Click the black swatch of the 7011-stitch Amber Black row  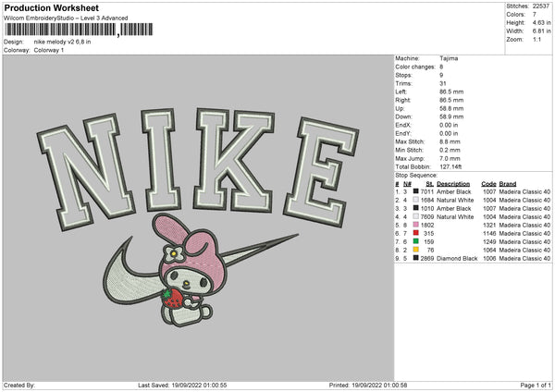[x=416, y=191]
